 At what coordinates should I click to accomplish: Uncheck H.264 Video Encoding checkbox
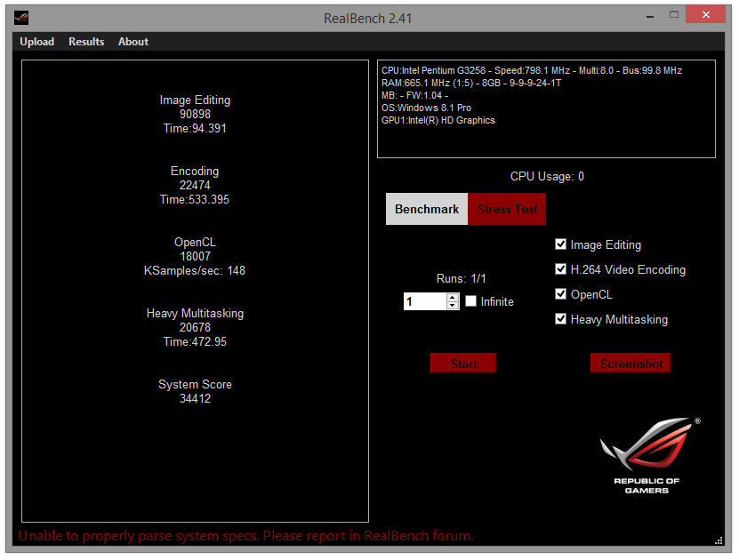point(560,269)
